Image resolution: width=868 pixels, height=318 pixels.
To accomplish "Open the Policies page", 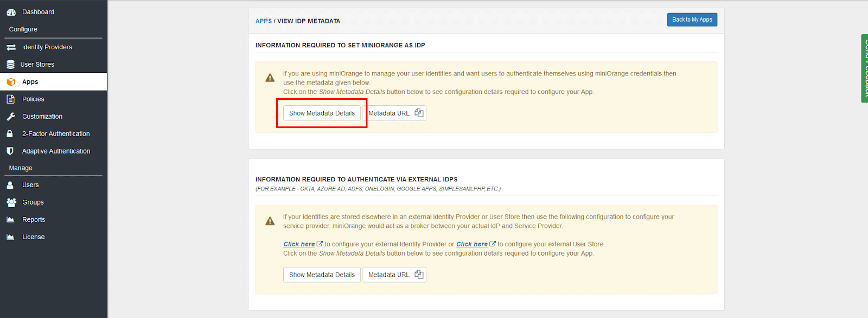I will pyautogui.click(x=53, y=99).
